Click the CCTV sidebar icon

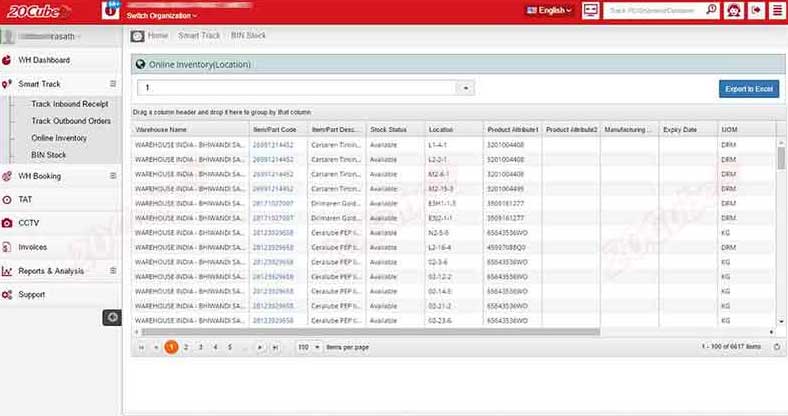(8, 223)
